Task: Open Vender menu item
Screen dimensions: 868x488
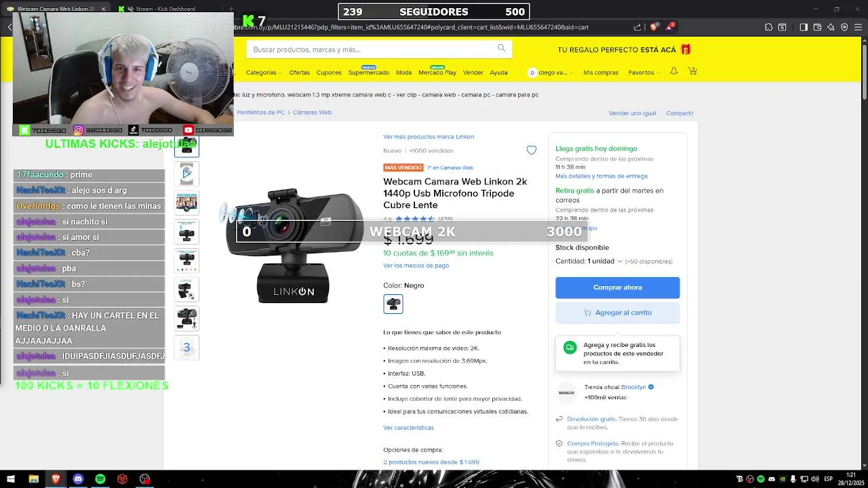Action: (x=473, y=72)
